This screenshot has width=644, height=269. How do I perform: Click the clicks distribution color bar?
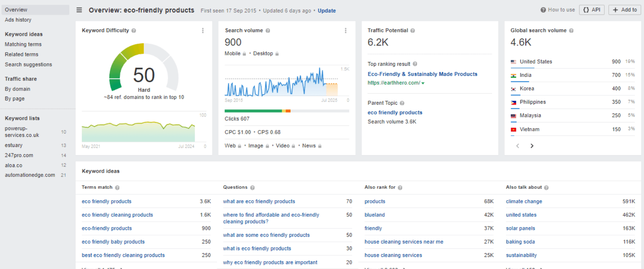(287, 111)
